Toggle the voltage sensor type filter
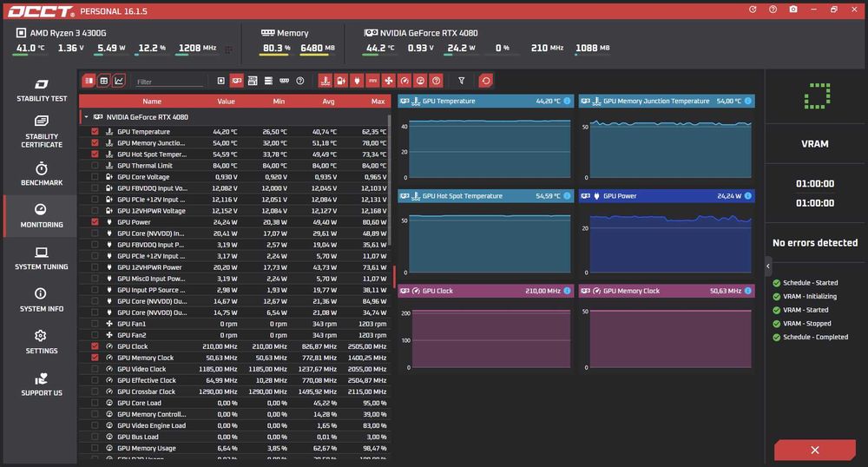The image size is (868, 467). click(341, 81)
